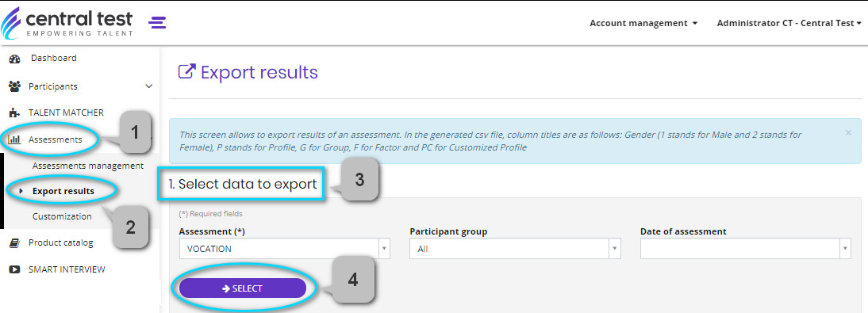
Task: Click the SMART INTERVIEW video icon
Action: [16, 269]
